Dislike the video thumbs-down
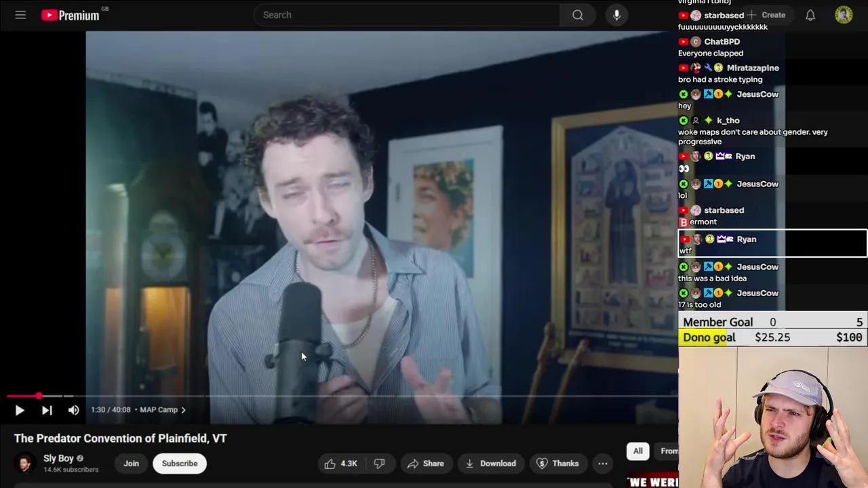This screenshot has width=868, height=488. (x=380, y=464)
